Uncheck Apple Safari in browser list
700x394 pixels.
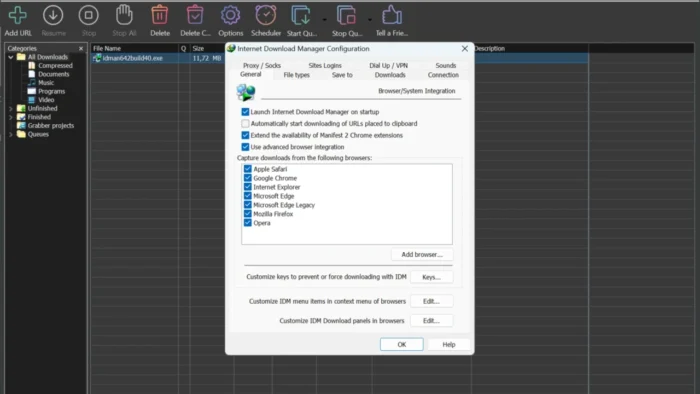coord(248,169)
